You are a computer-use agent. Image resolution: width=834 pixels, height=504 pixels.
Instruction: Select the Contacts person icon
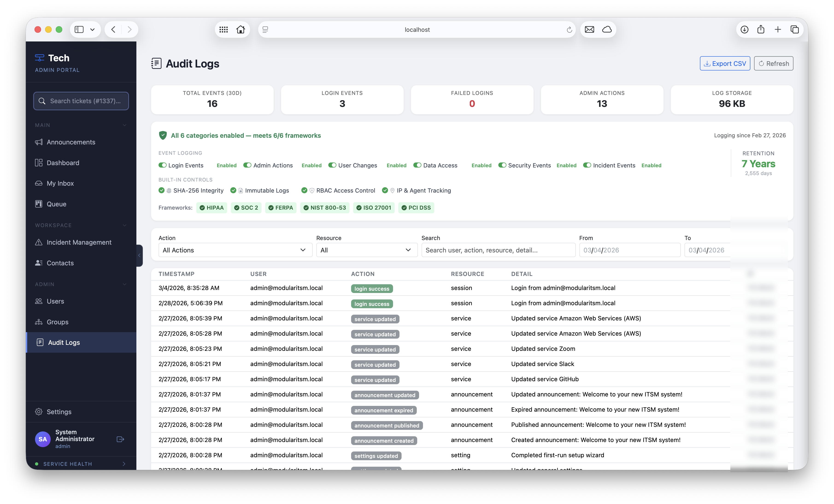(39, 263)
